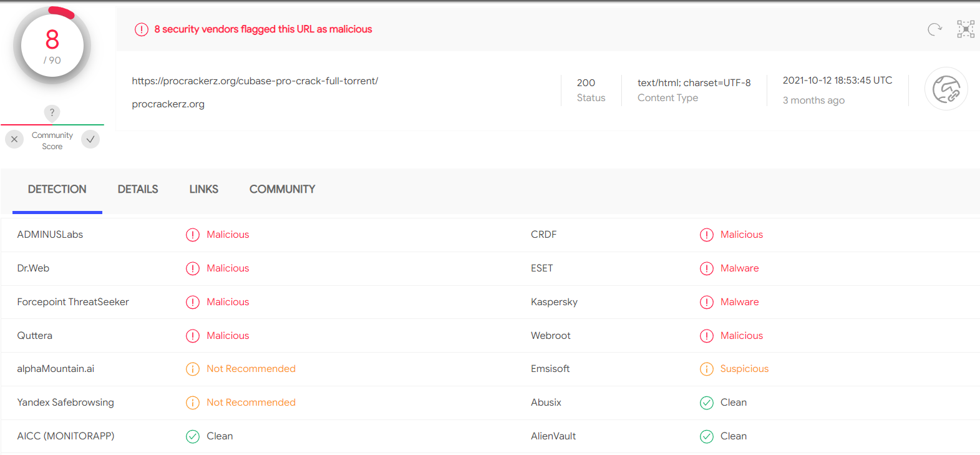980x455 pixels.
Task: Click the alert icon beside flagged message
Action: [142, 29]
